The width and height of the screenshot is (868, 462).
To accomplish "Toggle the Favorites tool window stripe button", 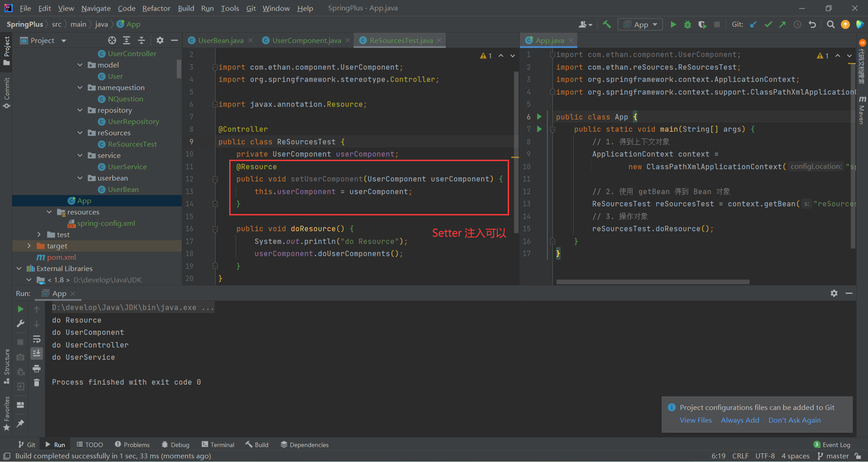I will tap(6, 413).
